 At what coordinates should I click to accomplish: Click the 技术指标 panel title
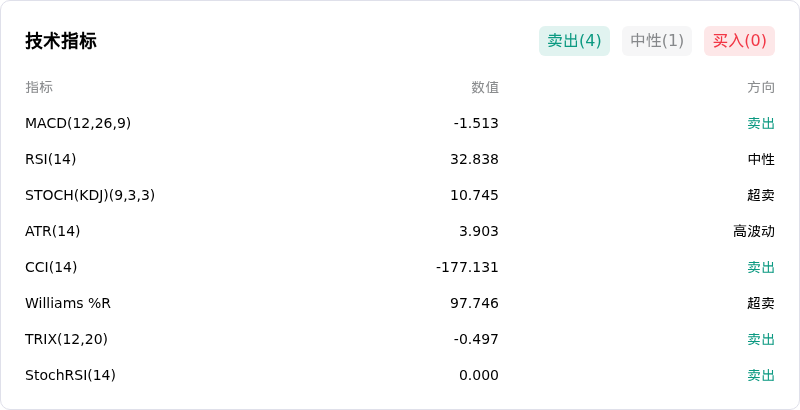61,41
